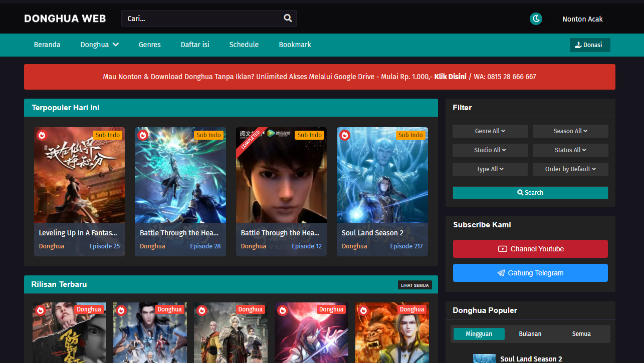Open the Nonton Acak link

tap(582, 19)
